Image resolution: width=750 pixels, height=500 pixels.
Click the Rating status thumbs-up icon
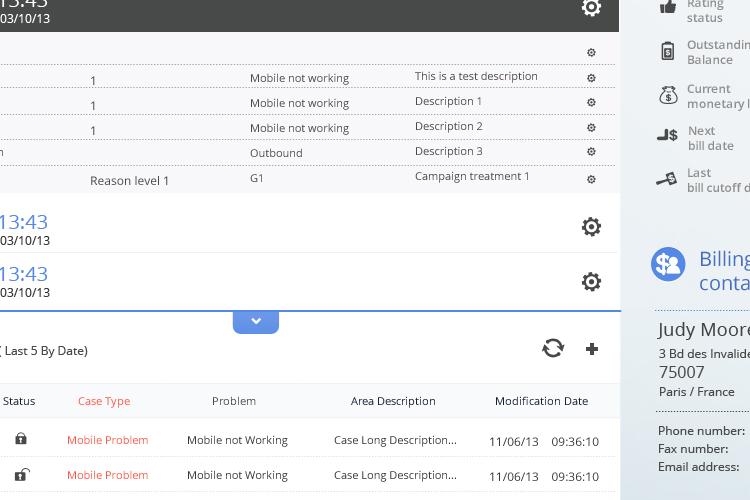(668, 7)
